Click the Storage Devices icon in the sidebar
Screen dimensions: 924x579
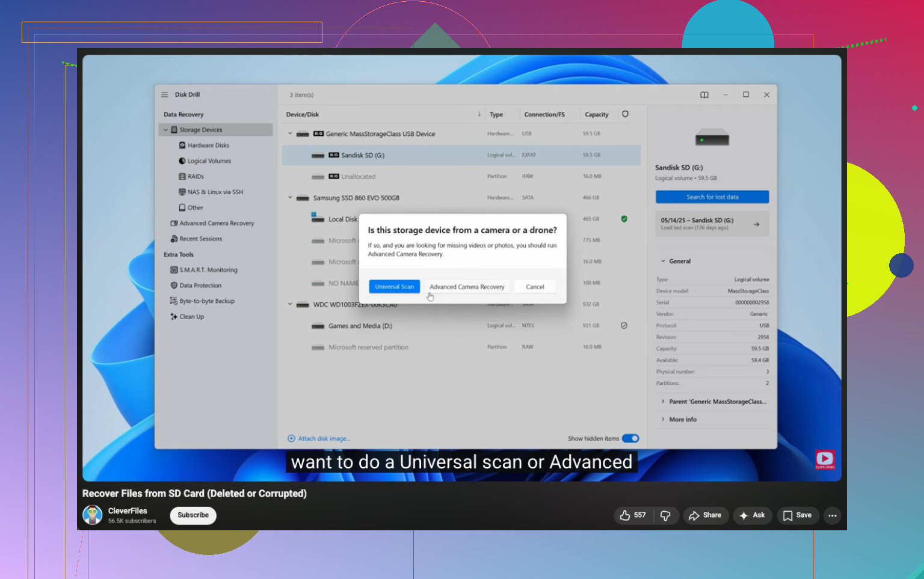pyautogui.click(x=174, y=130)
